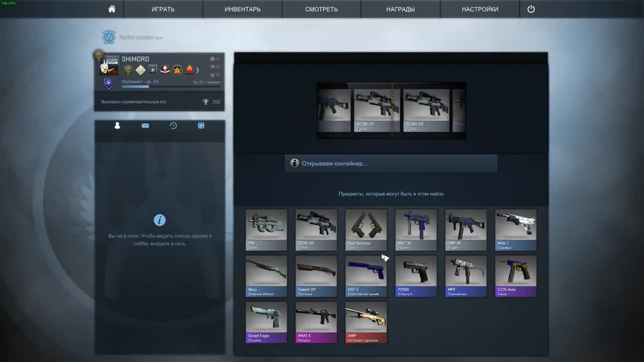
Task: Select the diamond-shaped green medal
Action: click(x=140, y=70)
